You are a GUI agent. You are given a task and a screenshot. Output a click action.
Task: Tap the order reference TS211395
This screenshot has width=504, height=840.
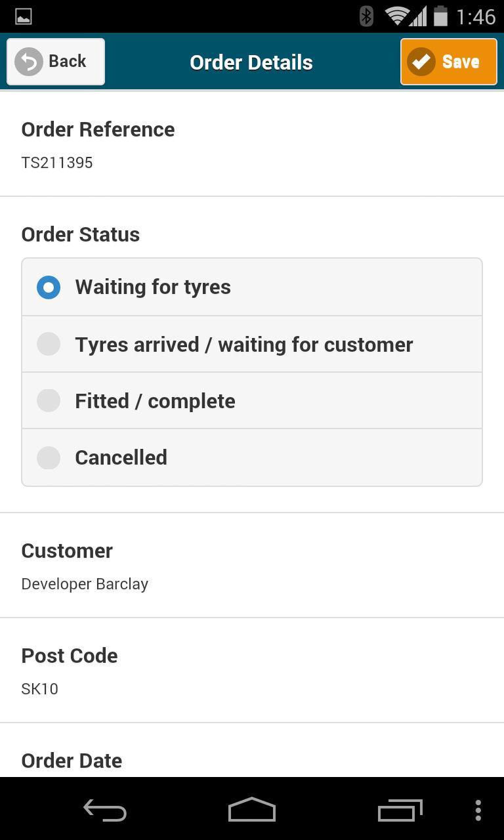click(57, 163)
